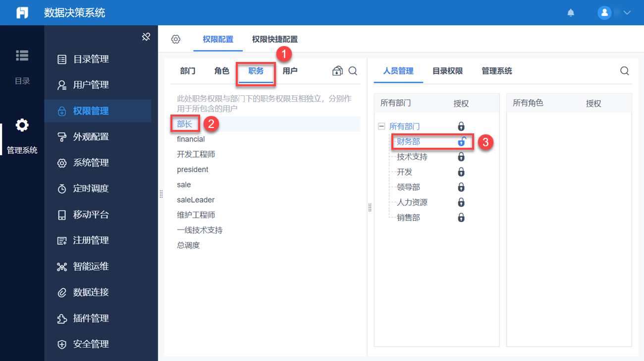
Task: Select 部长 position in list
Action: [185, 124]
